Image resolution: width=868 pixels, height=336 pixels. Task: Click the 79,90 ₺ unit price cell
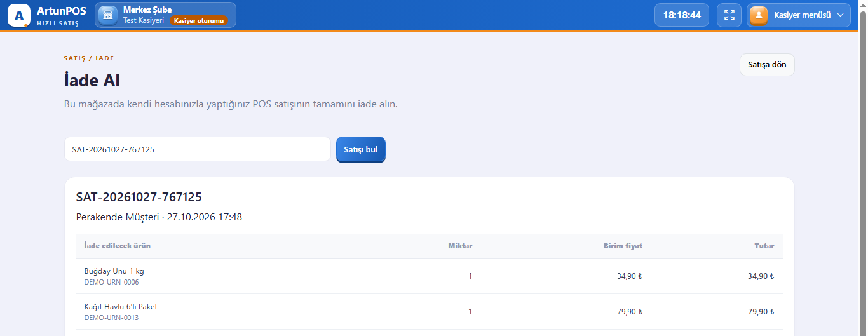pyautogui.click(x=630, y=312)
